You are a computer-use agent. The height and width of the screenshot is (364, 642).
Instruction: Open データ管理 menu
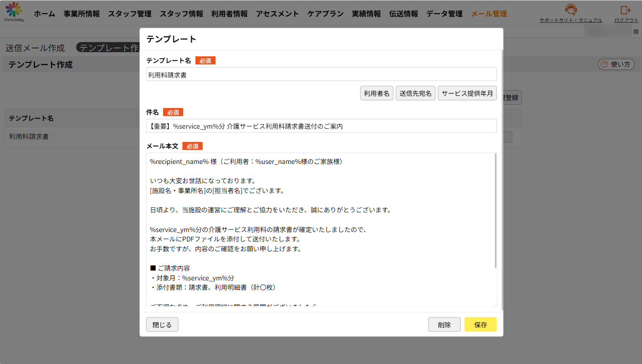click(445, 14)
